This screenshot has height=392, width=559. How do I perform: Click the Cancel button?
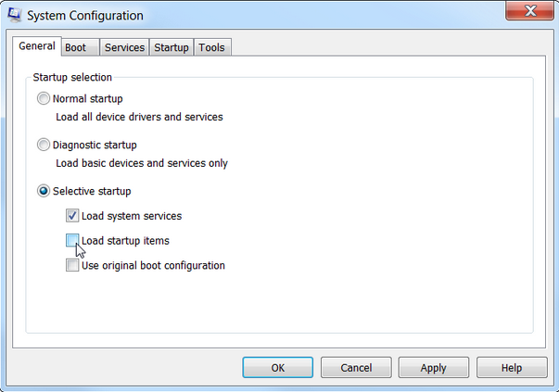356,367
